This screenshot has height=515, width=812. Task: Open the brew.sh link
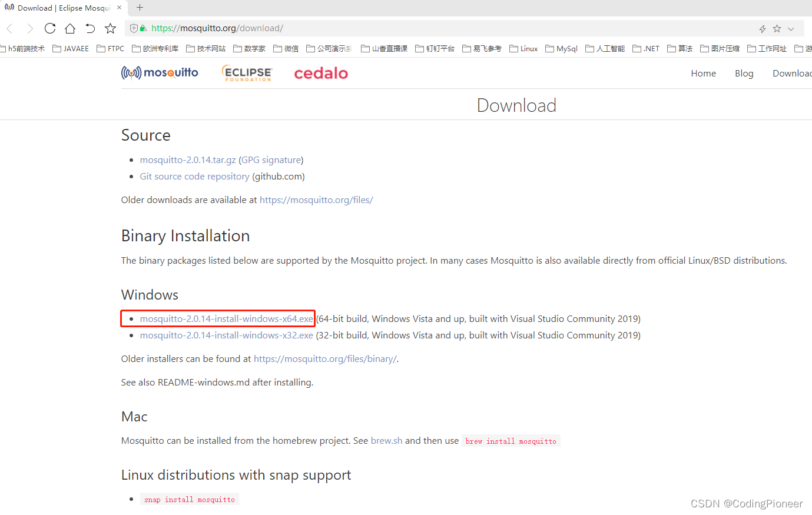point(387,441)
